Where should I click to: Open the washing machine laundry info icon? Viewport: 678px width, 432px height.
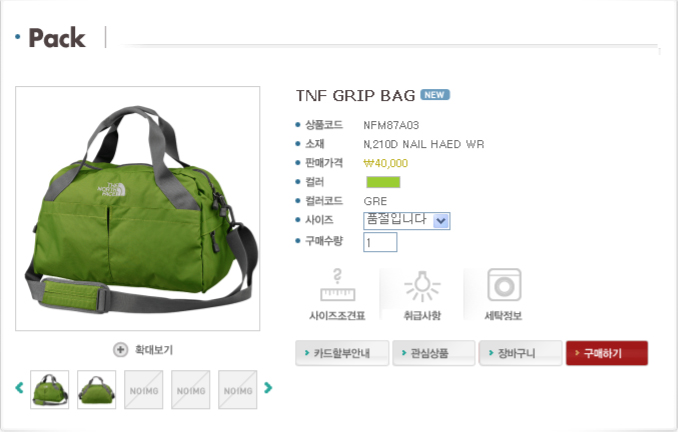504,285
